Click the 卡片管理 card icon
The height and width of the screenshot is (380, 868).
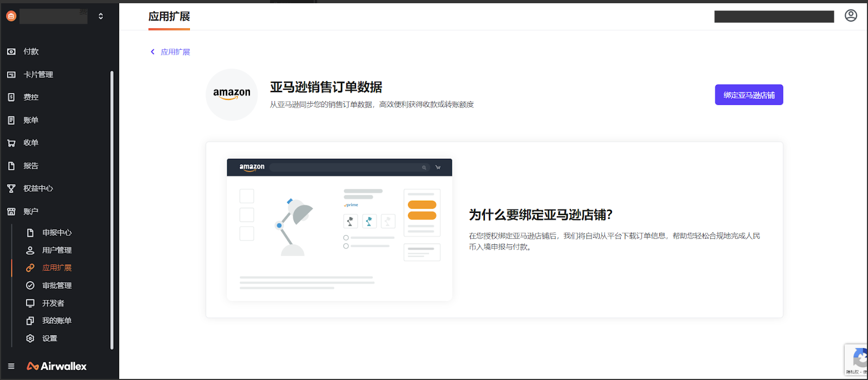tap(11, 75)
